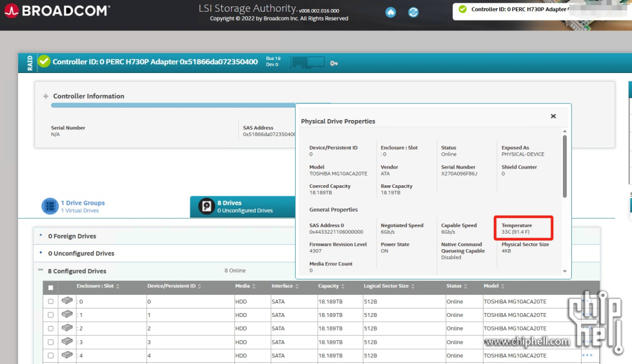This screenshot has width=632, height=364.
Task: Click the Online status in slot 2 row
Action: (x=454, y=329)
